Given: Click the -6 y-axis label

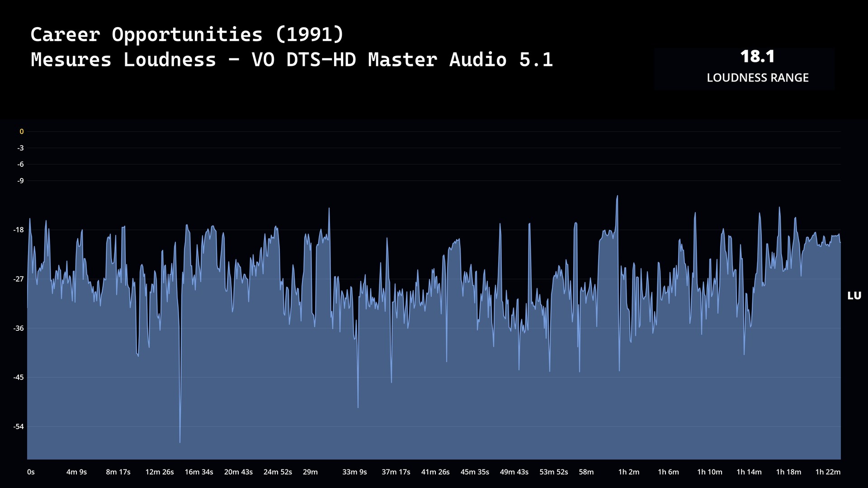Looking at the screenshot, I should [x=20, y=164].
